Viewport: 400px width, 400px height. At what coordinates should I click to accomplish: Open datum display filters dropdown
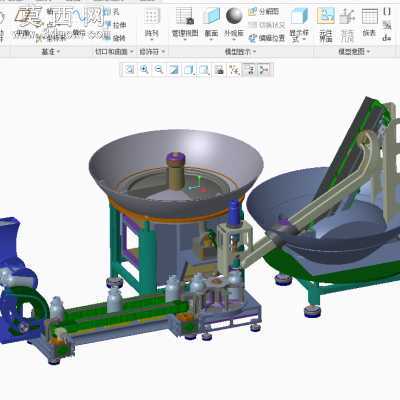234,70
